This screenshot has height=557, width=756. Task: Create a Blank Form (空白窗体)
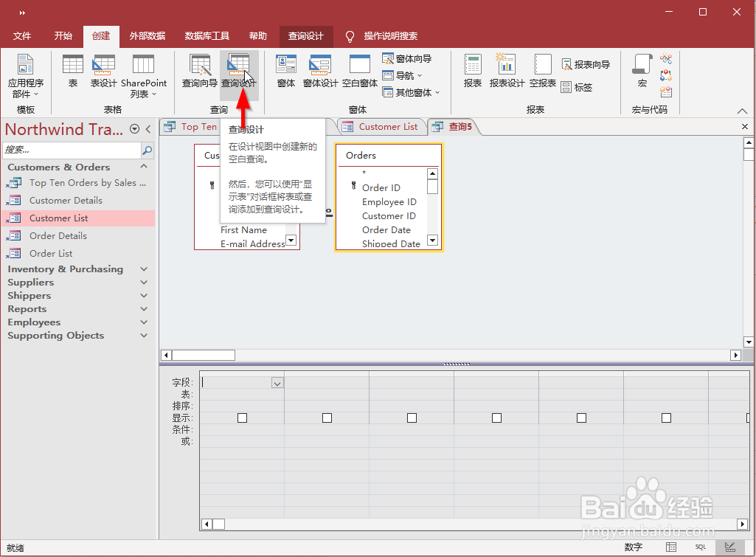pyautogui.click(x=360, y=71)
